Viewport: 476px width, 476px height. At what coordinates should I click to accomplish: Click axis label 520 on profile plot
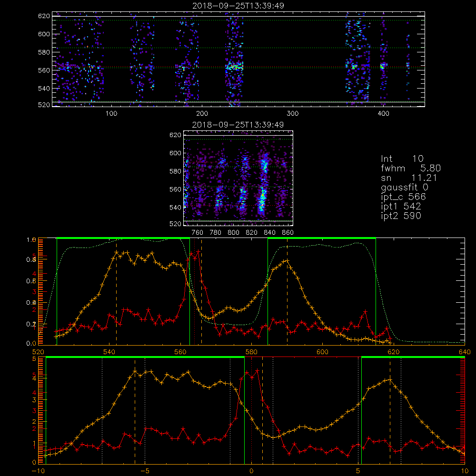[38, 352]
